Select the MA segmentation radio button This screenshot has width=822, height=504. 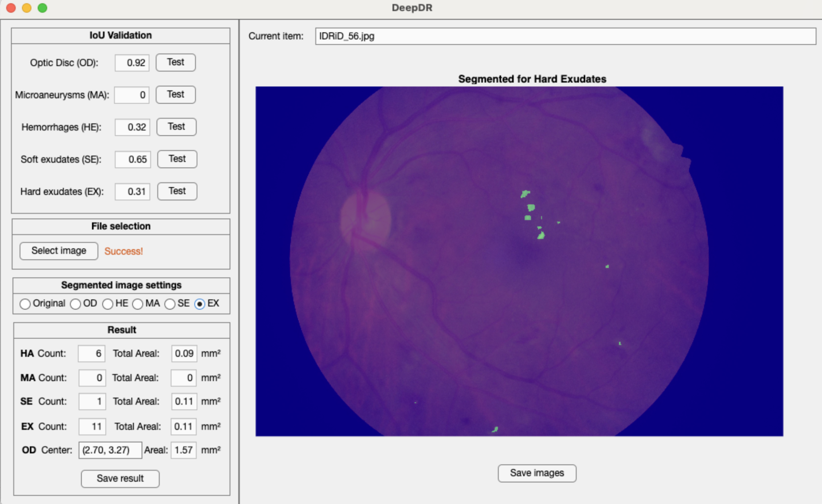pos(137,304)
